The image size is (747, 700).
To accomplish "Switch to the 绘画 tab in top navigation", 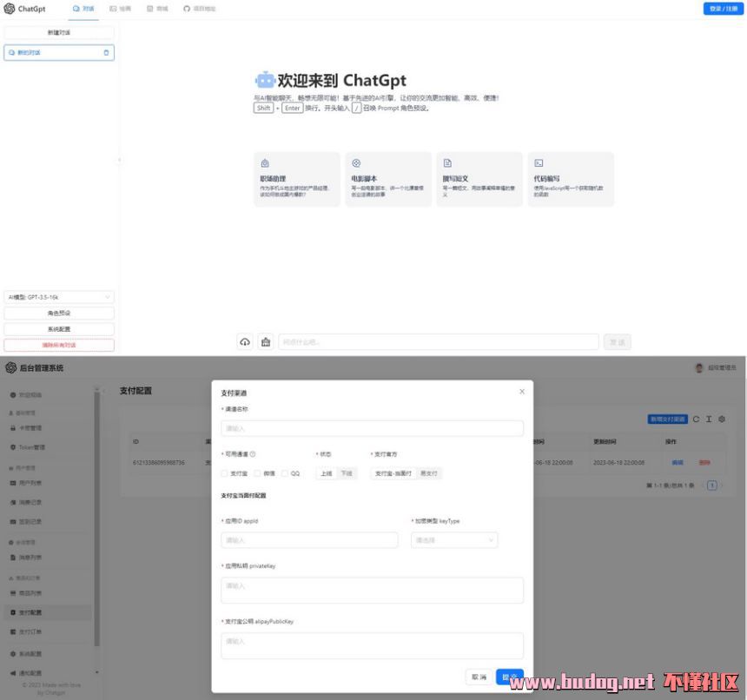I will click(120, 9).
